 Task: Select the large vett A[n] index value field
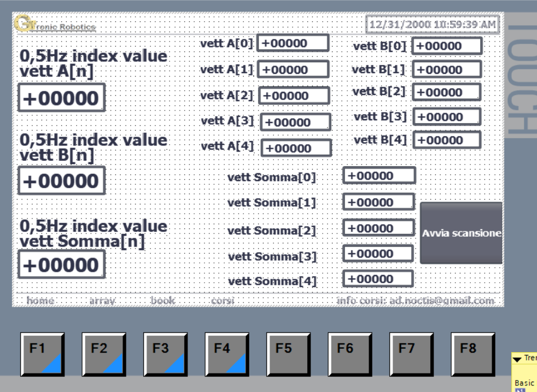(61, 98)
